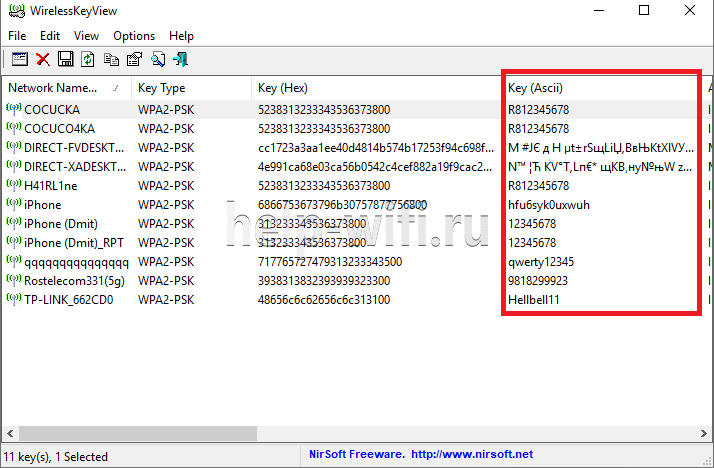Click the Exit icon in the toolbar
This screenshot has height=468, width=714.
181,59
